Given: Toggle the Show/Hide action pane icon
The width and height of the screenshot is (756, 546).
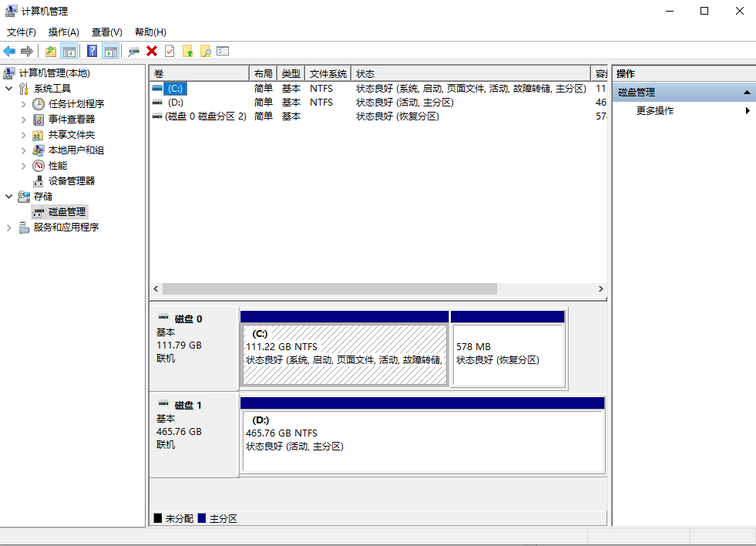Looking at the screenshot, I should click(x=110, y=51).
